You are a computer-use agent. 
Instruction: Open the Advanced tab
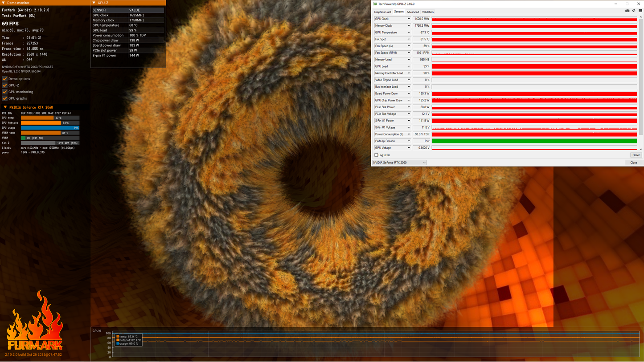pyautogui.click(x=413, y=12)
